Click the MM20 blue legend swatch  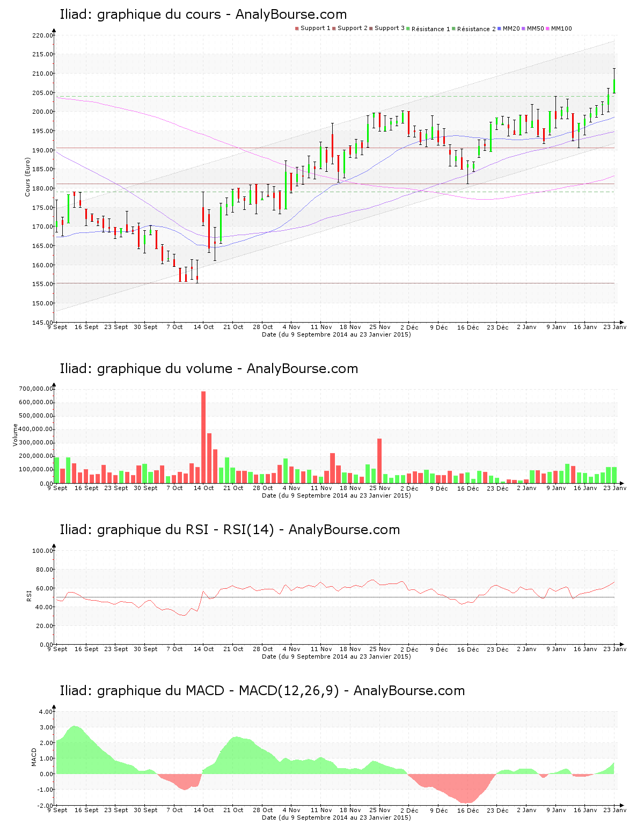click(x=500, y=28)
